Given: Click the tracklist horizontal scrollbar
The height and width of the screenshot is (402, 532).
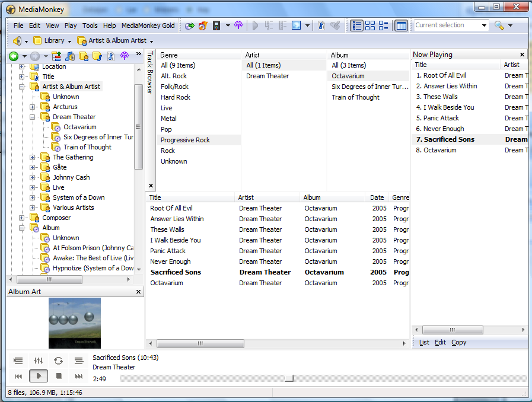Looking at the screenshot, I should (x=200, y=343).
